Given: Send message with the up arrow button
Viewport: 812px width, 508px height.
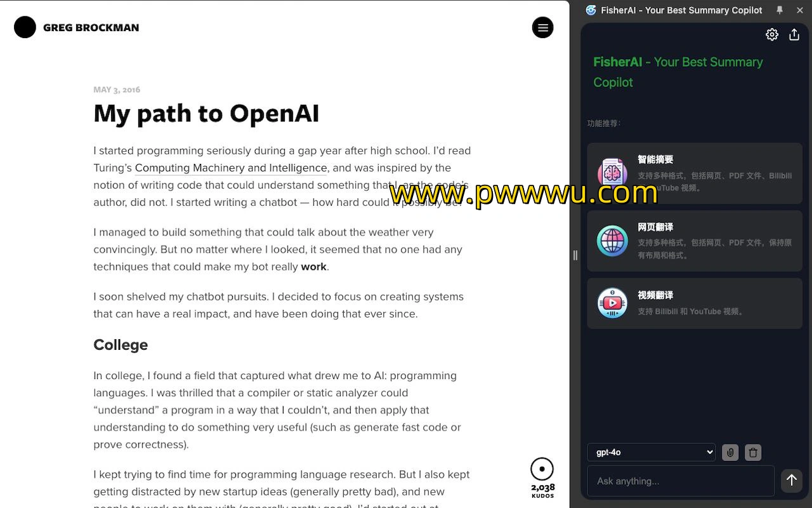Looking at the screenshot, I should [x=792, y=480].
